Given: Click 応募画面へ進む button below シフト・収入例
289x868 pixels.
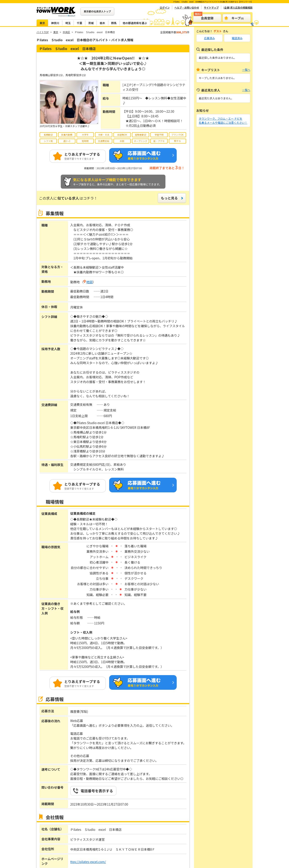Looking at the screenshot, I should click(143, 683).
